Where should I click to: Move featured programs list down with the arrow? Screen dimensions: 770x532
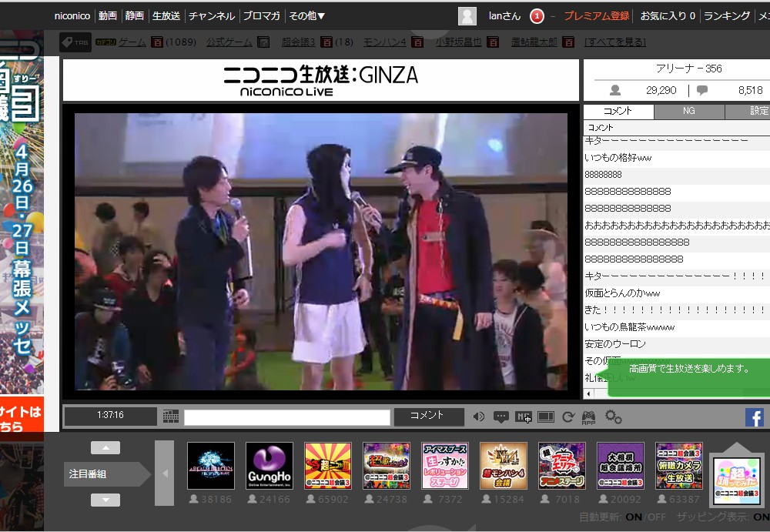coord(105,500)
